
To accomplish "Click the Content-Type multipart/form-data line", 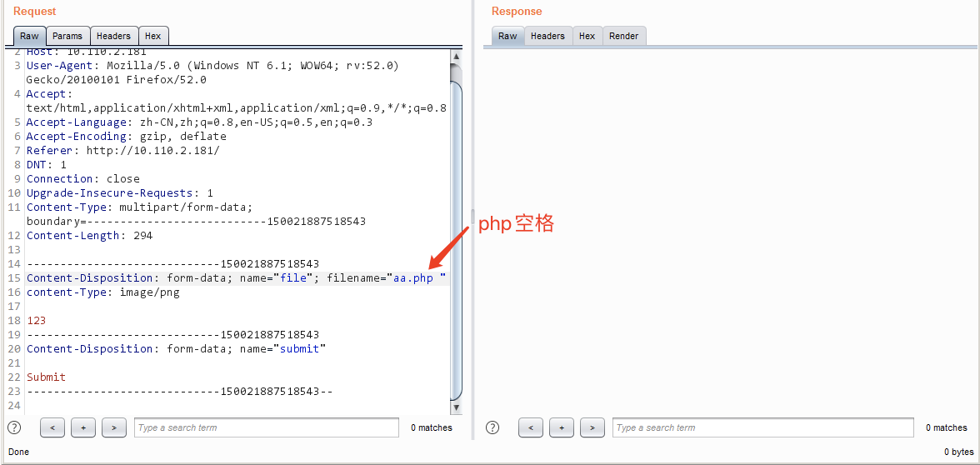I will 196,214.
